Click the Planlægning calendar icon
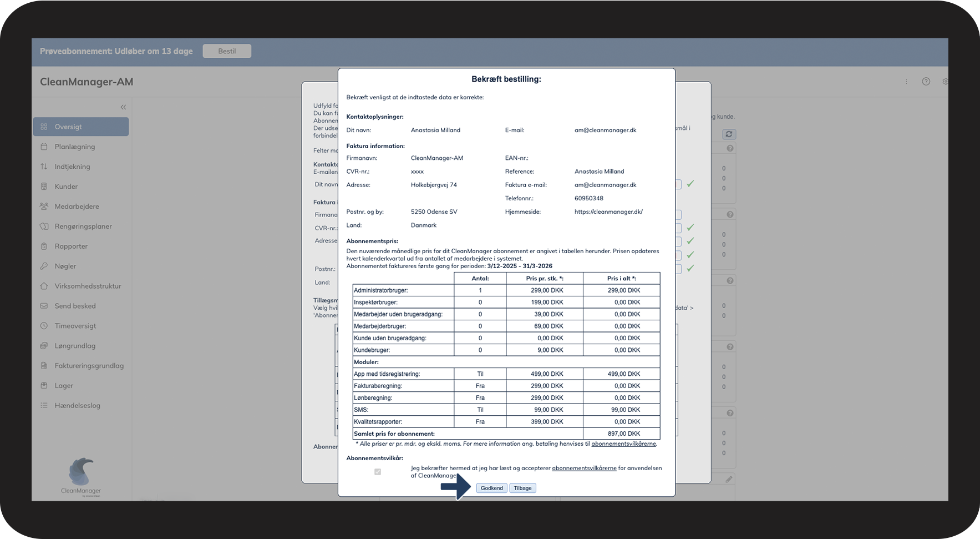Viewport: 980px width, 539px height. [44, 147]
